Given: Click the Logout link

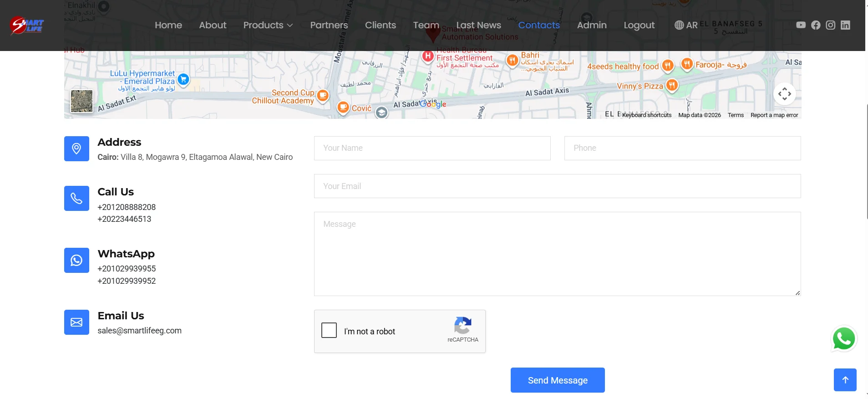Looking at the screenshot, I should pos(639,25).
